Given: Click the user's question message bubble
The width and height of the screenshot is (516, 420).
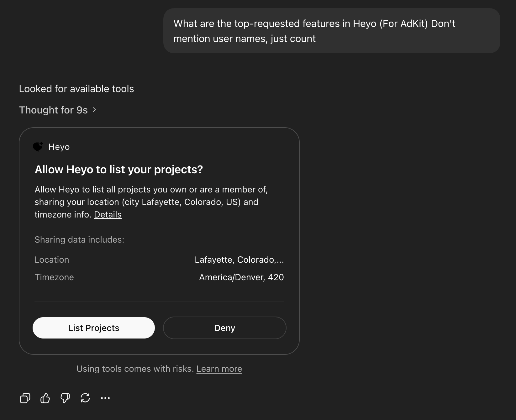Looking at the screenshot, I should 332,31.
